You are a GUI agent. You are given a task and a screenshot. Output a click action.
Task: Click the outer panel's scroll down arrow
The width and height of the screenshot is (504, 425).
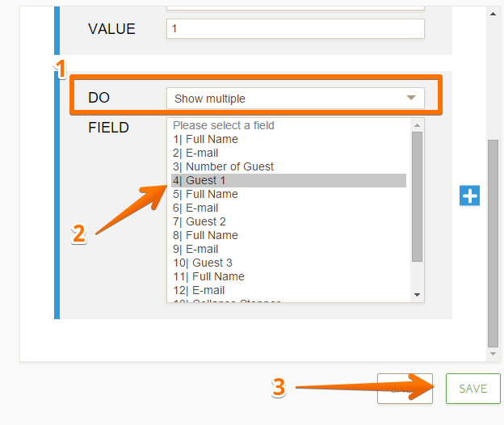493,354
